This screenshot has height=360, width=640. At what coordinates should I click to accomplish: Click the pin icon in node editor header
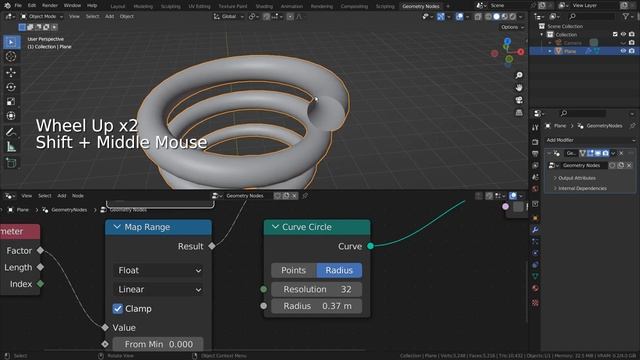[305, 196]
